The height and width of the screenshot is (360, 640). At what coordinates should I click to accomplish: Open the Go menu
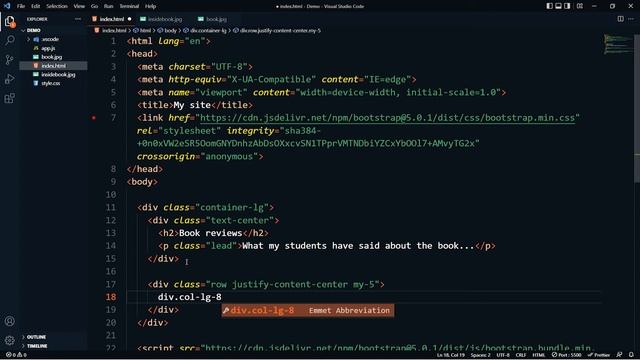[94, 6]
